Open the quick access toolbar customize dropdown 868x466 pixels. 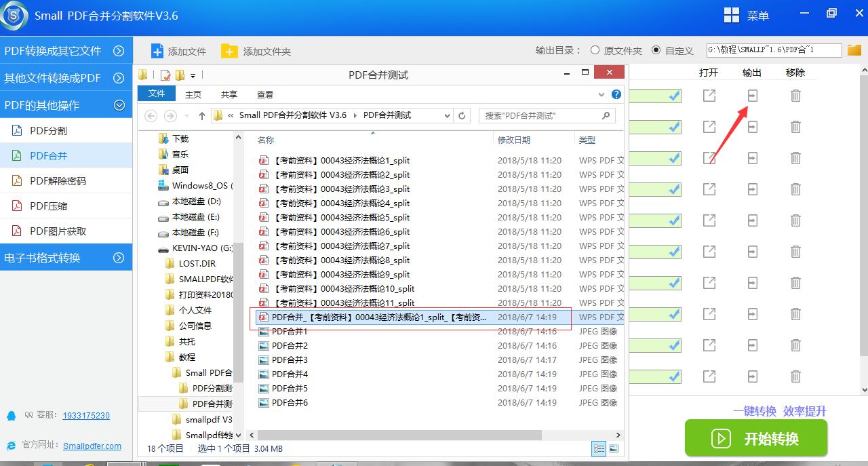[x=193, y=76]
